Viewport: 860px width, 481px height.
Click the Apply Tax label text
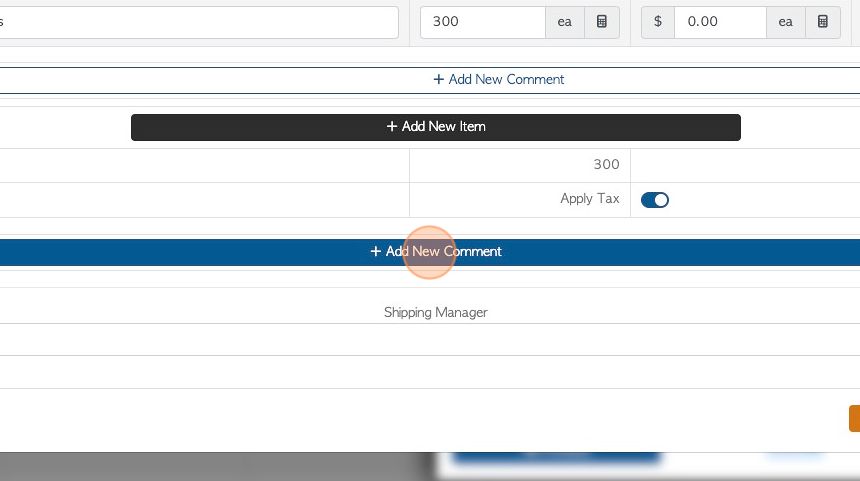pos(590,199)
